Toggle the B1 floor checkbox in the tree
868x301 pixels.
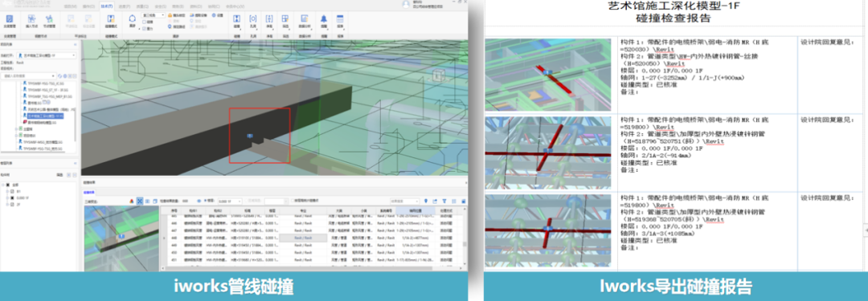click(12, 191)
